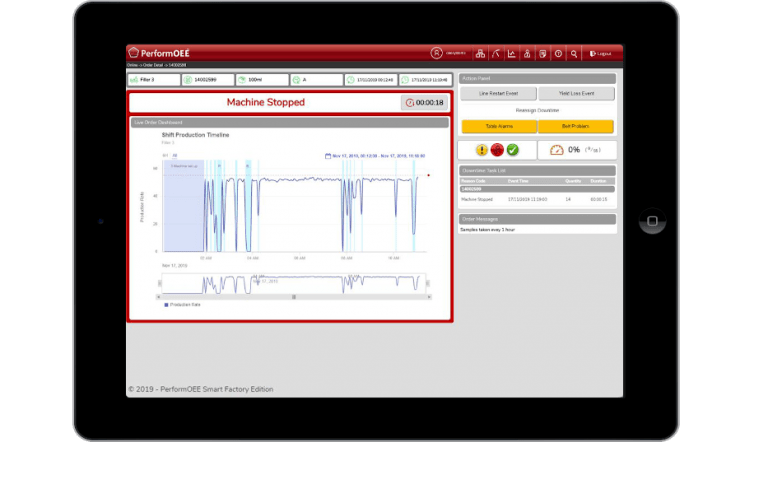768x479 pixels.
Task: Select the 'All' zoom range option on chart
Action: [x=174, y=155]
